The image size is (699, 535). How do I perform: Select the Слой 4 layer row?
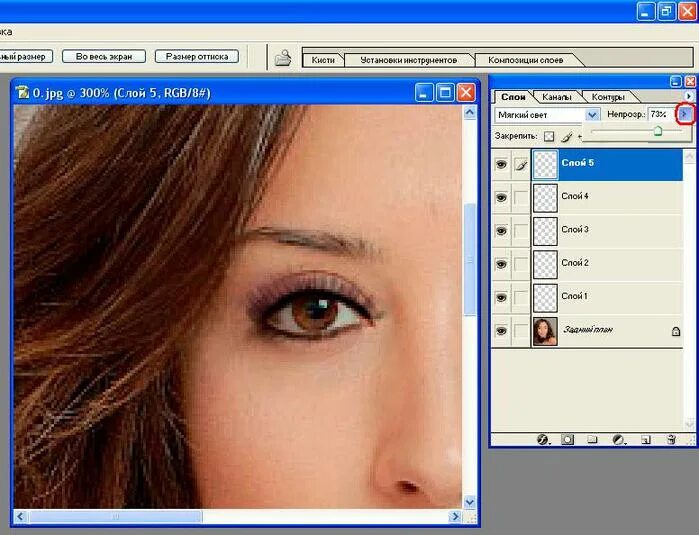click(607, 198)
